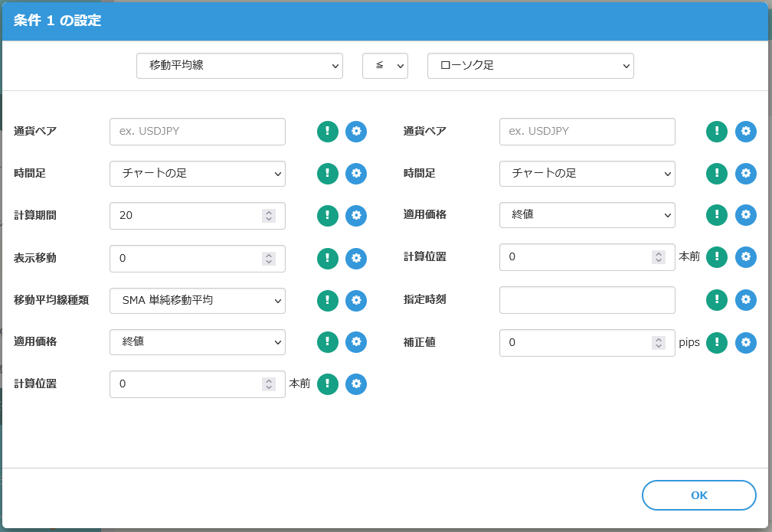Viewport: 772px width, 532px height.
Task: Click the 指定時刻 input field
Action: pyautogui.click(x=587, y=300)
